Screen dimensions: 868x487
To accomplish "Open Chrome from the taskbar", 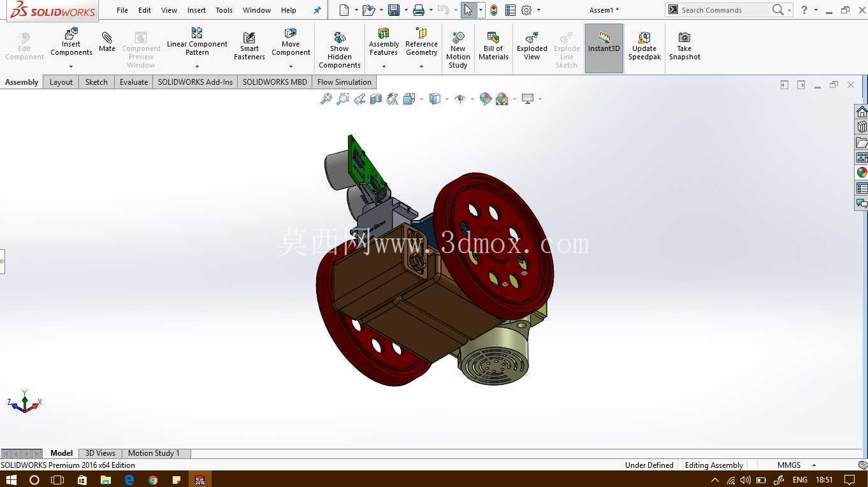I will tap(153, 479).
